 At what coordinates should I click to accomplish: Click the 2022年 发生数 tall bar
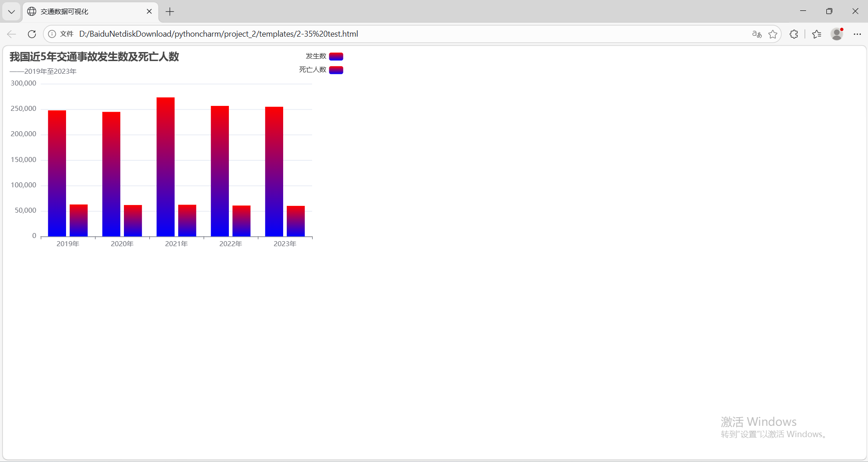click(x=220, y=171)
